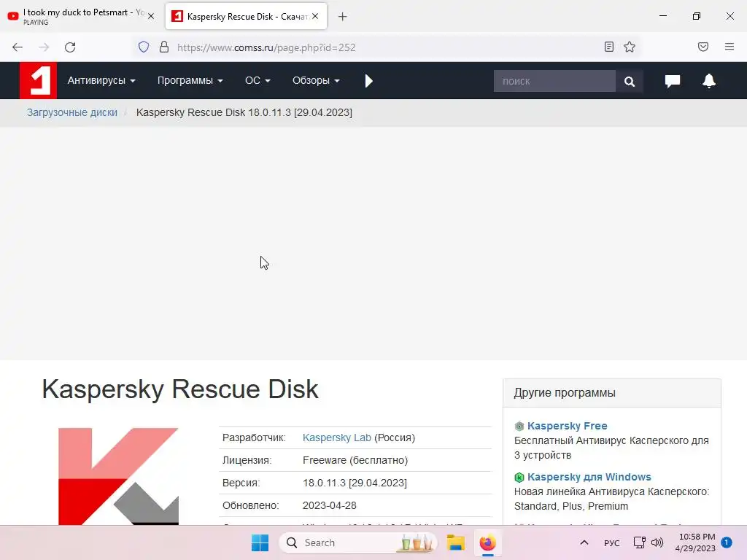Click the Kaspersky Rescue Disk page heading
This screenshot has width=747, height=560.
180,389
